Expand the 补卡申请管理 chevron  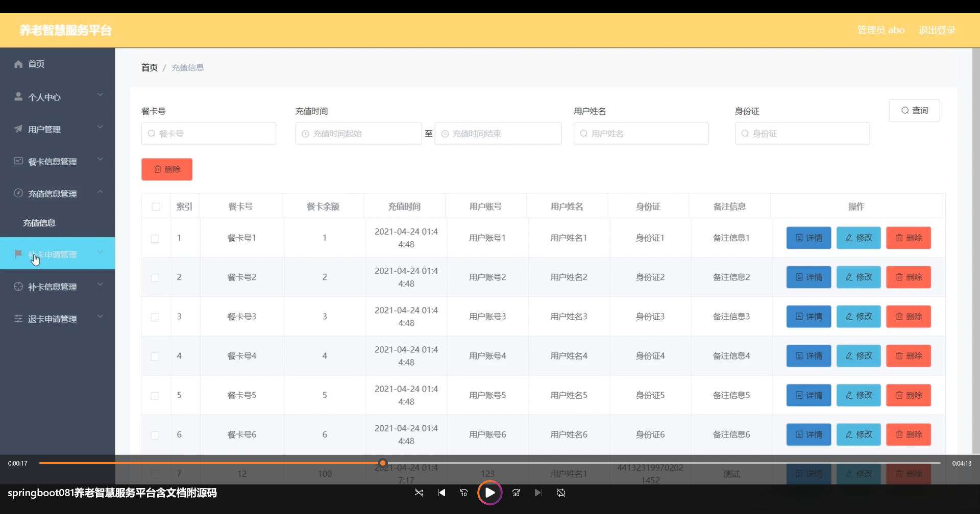[100, 252]
